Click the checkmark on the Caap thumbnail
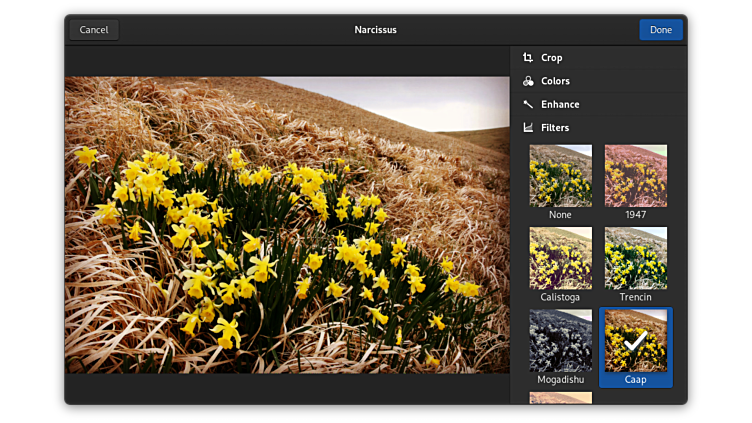This screenshot has width=752, height=423. [635, 341]
